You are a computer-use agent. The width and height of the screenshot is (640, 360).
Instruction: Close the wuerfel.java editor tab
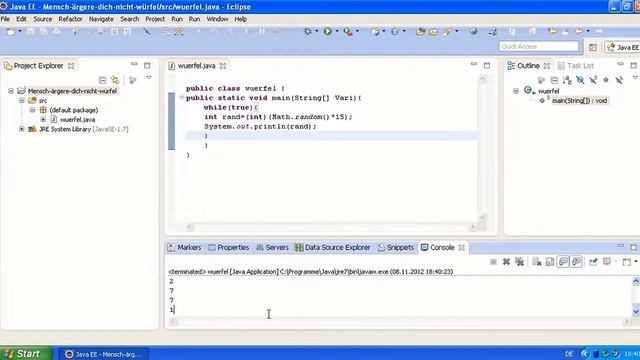coord(223,66)
